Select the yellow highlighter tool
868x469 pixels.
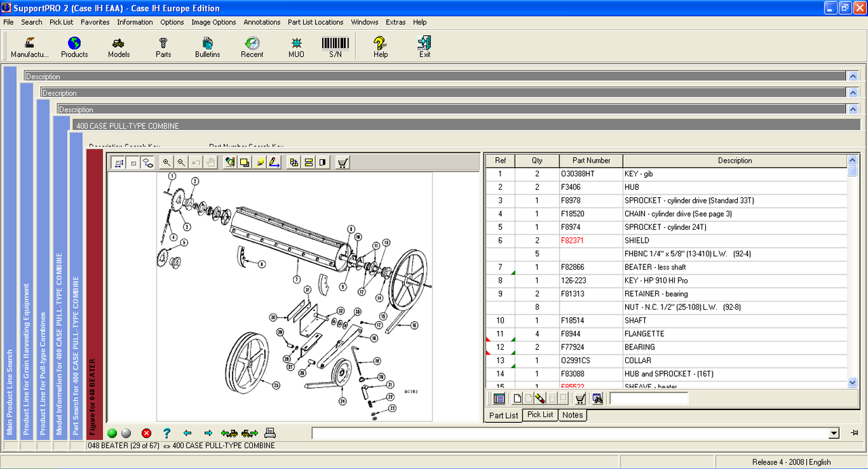tap(260, 163)
